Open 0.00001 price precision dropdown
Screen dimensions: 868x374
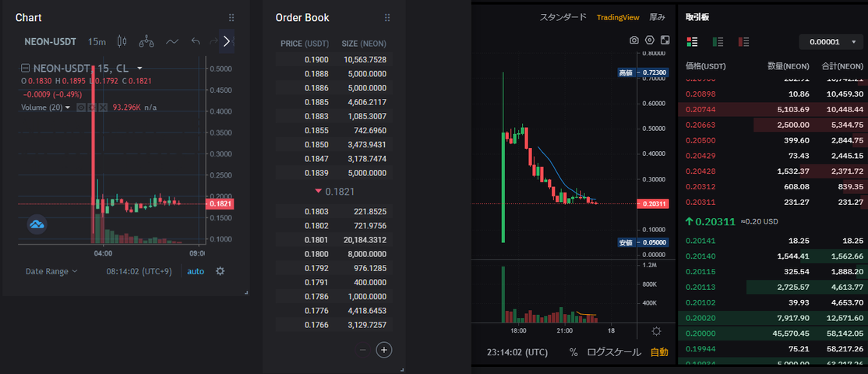pos(831,41)
